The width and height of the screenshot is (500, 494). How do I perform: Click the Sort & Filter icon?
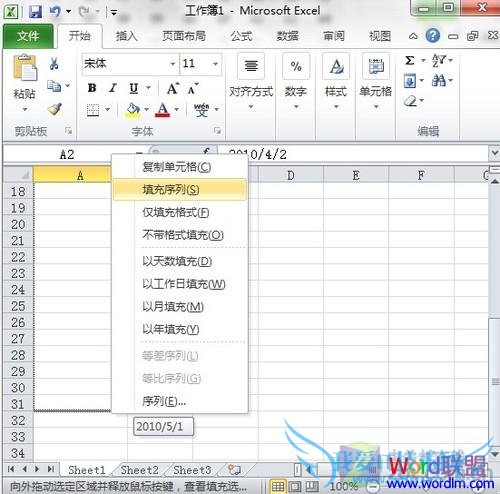(x=438, y=60)
